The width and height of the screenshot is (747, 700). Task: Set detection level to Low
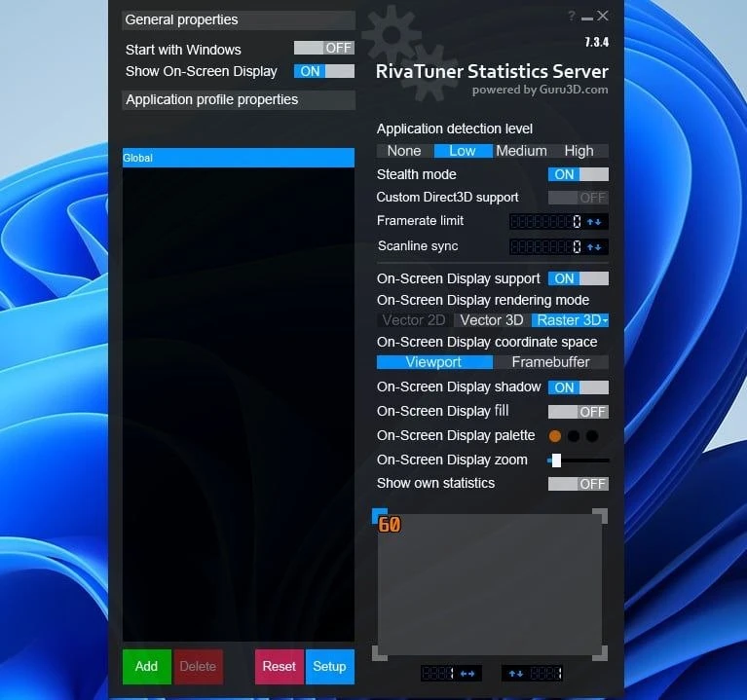tap(463, 151)
